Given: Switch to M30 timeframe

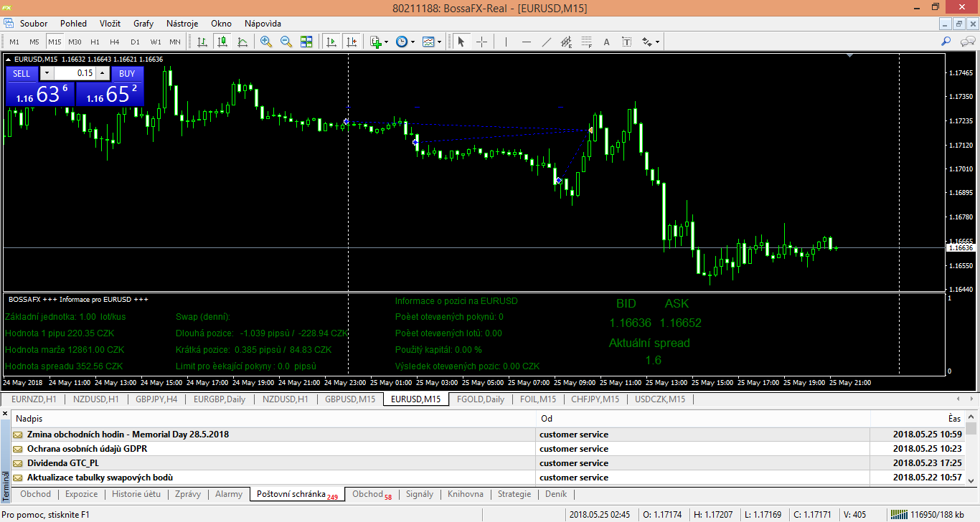Looking at the screenshot, I should pos(75,42).
